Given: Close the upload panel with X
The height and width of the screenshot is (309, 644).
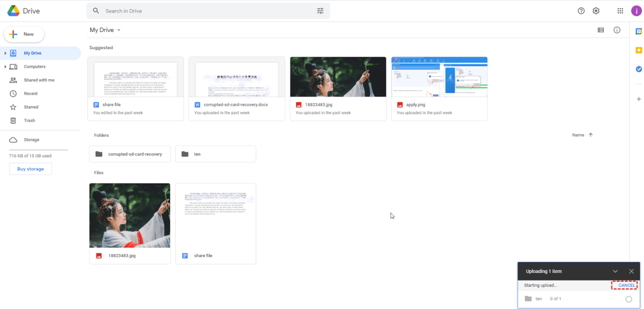Looking at the screenshot, I should (x=631, y=271).
